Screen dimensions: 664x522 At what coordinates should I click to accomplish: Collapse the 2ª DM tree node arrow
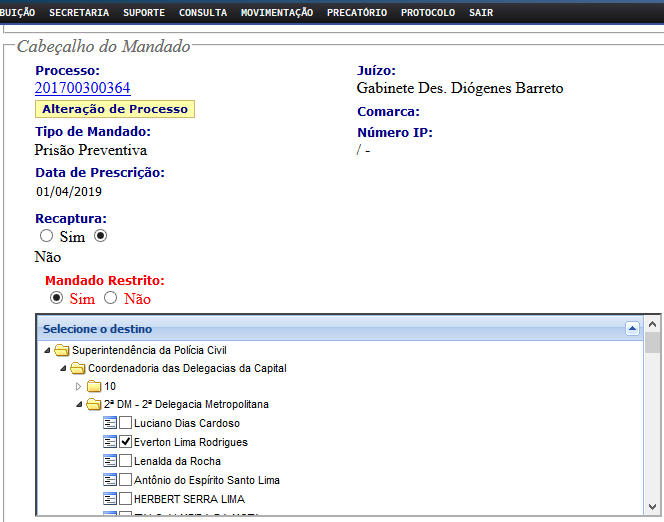80,404
